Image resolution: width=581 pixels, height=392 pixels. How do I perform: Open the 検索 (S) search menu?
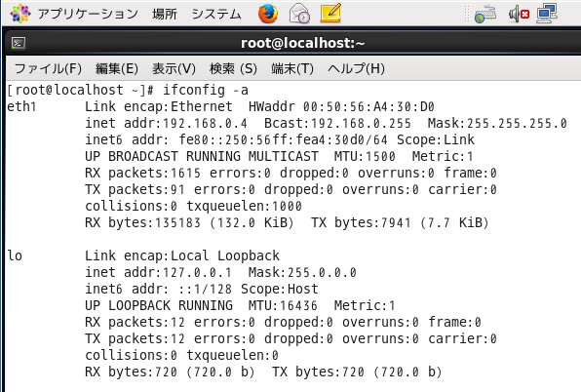[233, 68]
